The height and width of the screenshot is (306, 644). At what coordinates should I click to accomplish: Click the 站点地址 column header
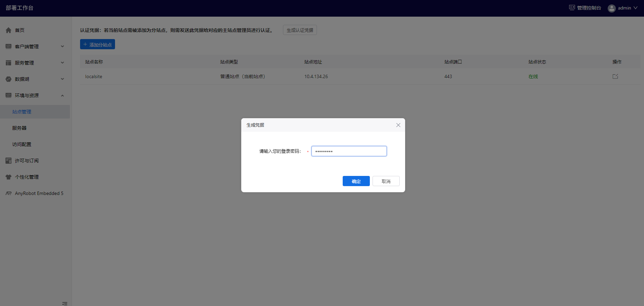click(313, 62)
